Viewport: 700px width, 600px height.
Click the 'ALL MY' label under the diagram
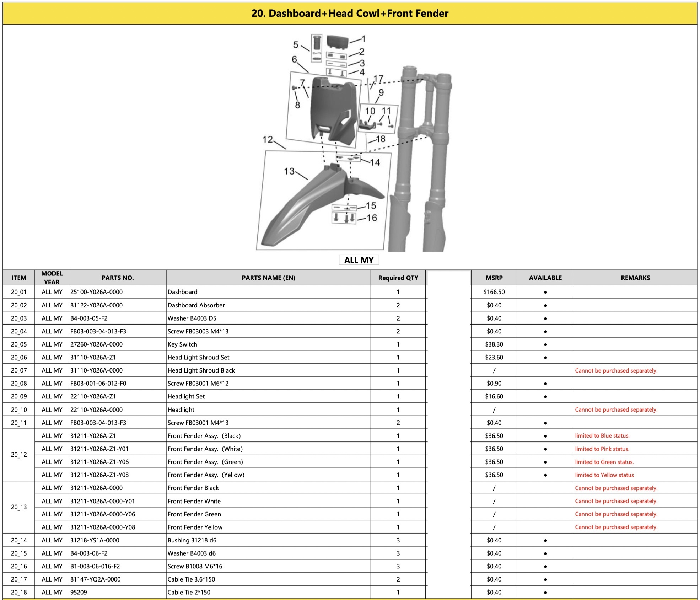(x=359, y=260)
